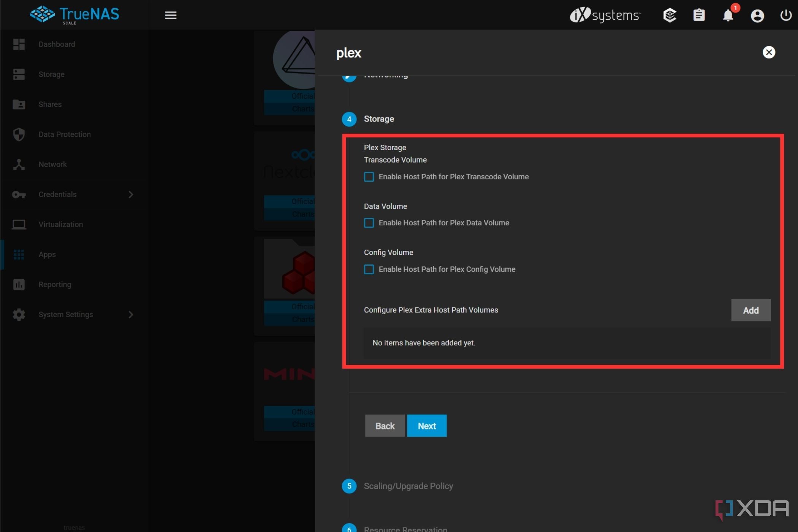Image resolution: width=798 pixels, height=532 pixels.
Task: Click the 'plex' panel title
Action: click(348, 53)
